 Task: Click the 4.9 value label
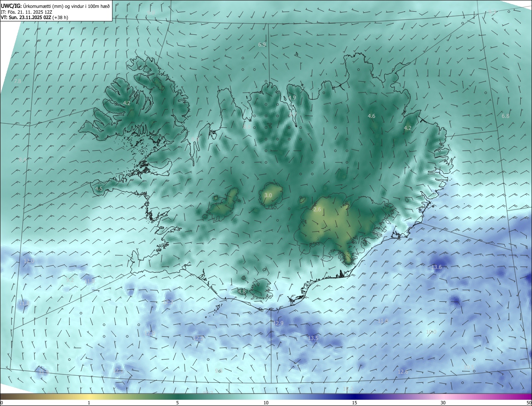[292, 98]
